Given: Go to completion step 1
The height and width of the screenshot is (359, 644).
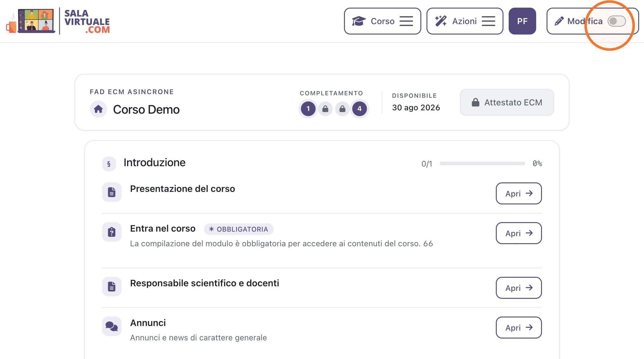Looking at the screenshot, I should 308,109.
